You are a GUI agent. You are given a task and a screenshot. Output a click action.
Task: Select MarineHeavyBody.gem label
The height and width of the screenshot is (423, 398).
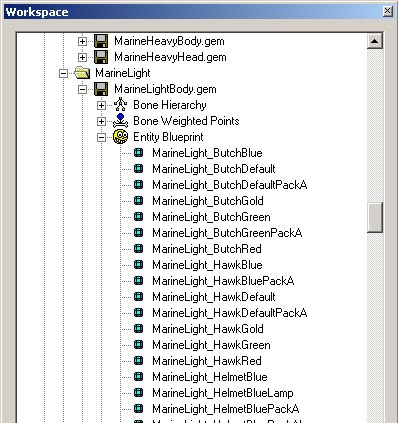pos(169,41)
